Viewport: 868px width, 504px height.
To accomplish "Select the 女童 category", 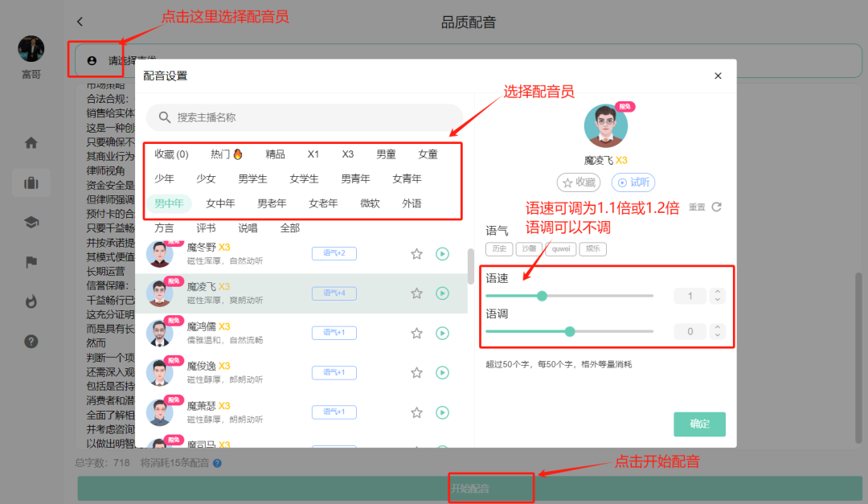I will [x=428, y=154].
